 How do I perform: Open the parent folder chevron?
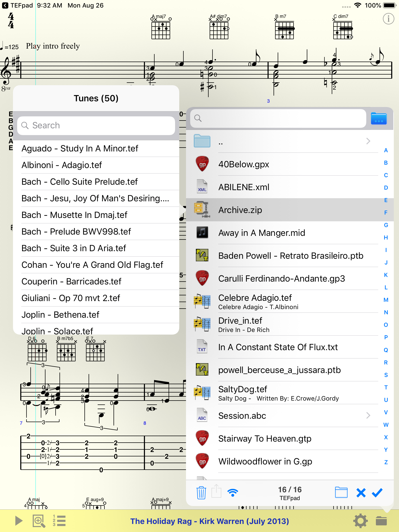(x=368, y=141)
